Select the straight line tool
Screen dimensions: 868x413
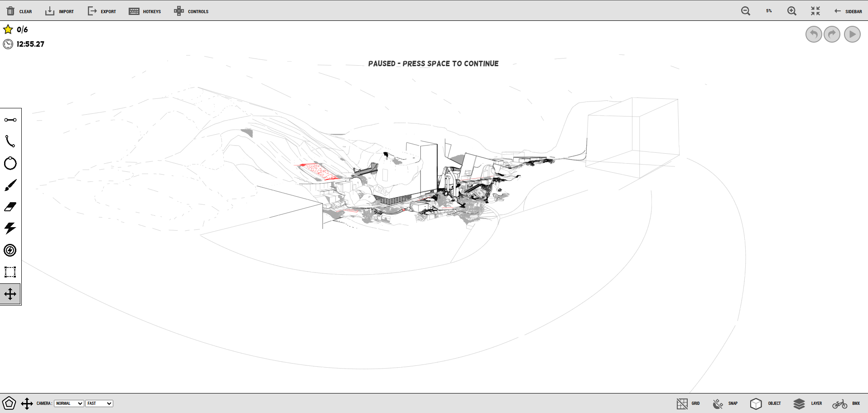(x=10, y=120)
